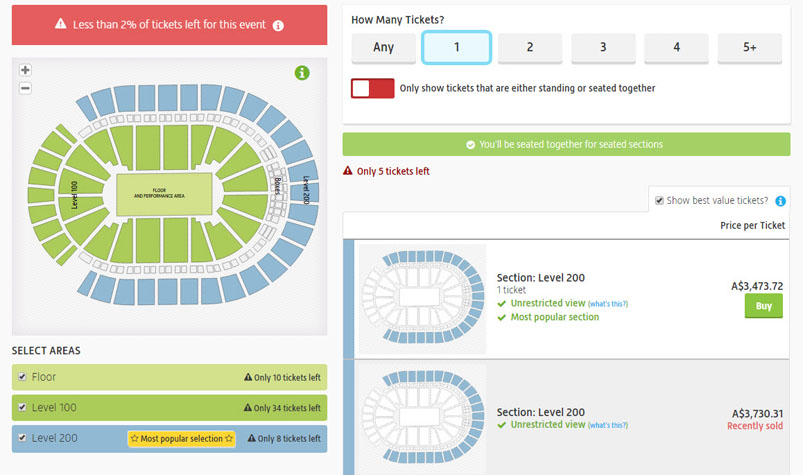This screenshot has width=803, height=475.
Task: Zoom out of the seating map
Action: tap(25, 88)
